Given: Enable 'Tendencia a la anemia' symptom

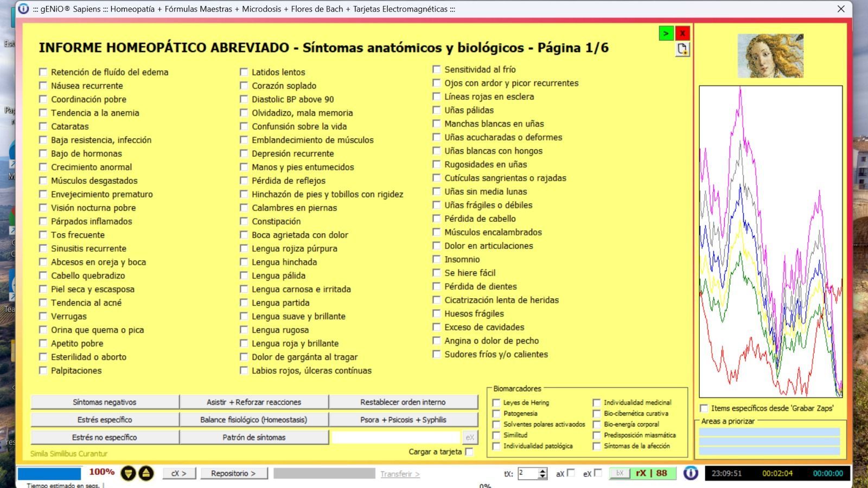Looking at the screenshot, I should coord(43,113).
